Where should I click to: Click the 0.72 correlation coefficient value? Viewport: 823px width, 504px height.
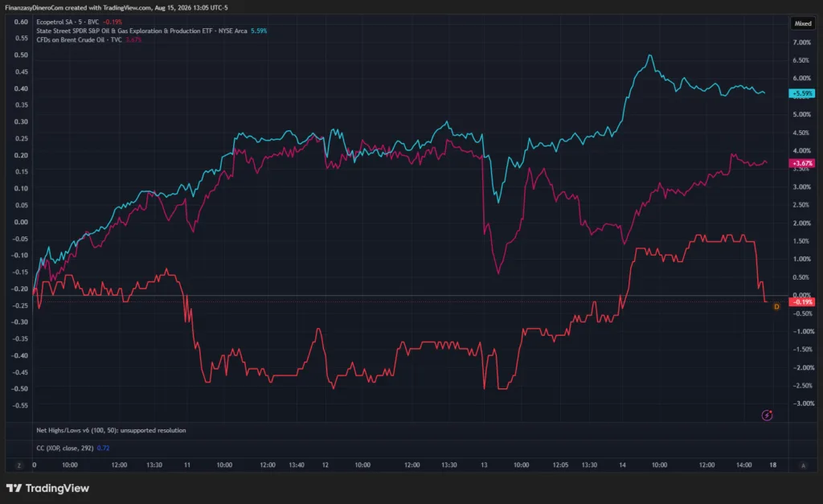point(103,449)
